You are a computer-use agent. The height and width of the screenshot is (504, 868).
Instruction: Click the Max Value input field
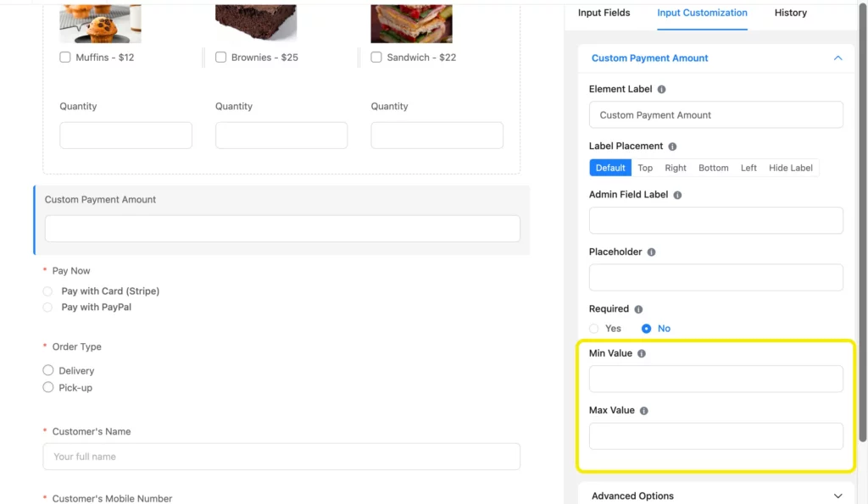[x=715, y=436]
